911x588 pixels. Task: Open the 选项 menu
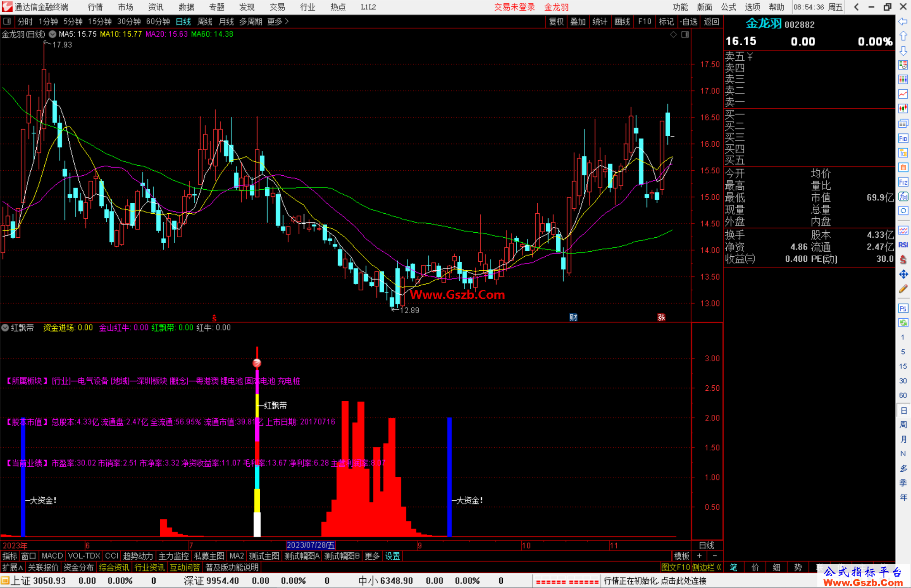click(752, 7)
